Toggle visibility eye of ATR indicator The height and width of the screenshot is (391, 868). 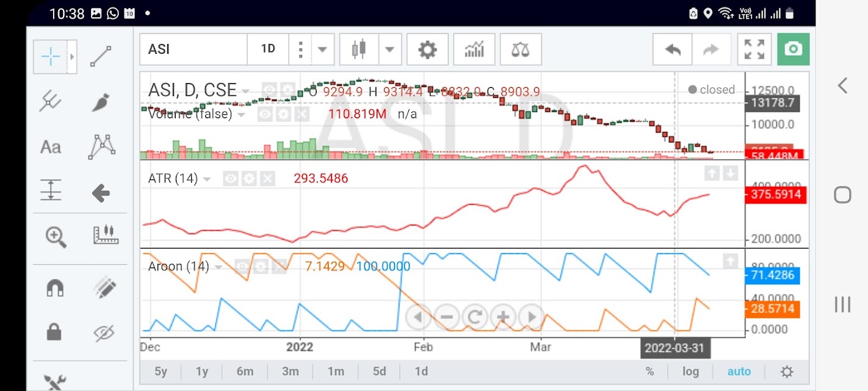click(231, 178)
